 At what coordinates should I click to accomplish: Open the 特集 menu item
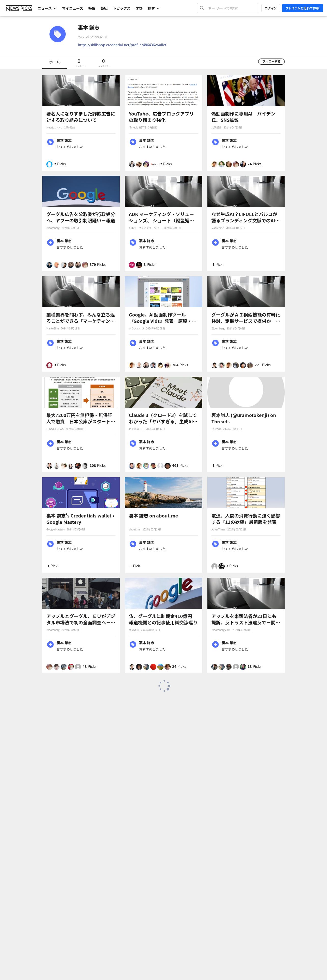pyautogui.click(x=92, y=8)
